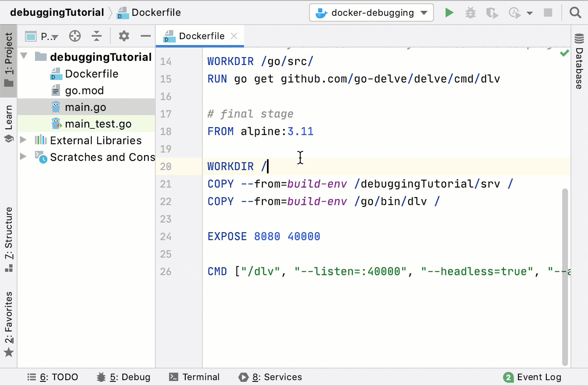Click the debuggingTutorial breadcrumb
Screen dimensions: 588x386
click(57, 12)
